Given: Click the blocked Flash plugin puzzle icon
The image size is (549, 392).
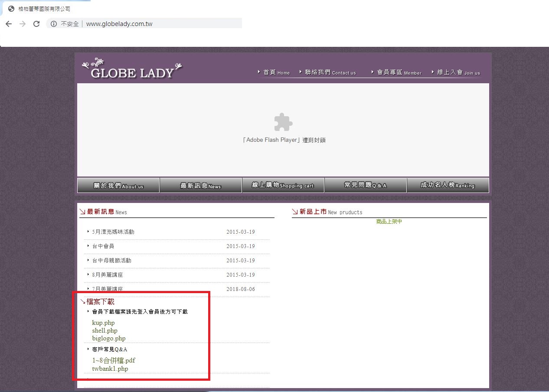Looking at the screenshot, I should click(283, 122).
